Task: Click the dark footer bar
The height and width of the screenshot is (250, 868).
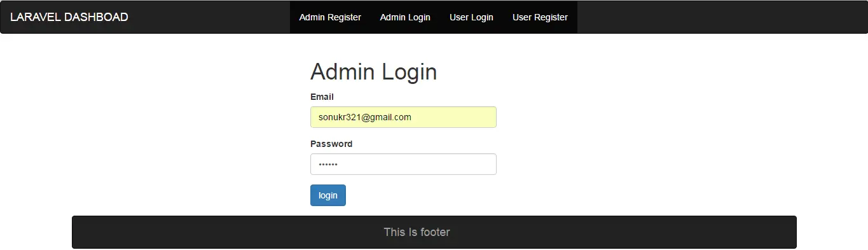Action: (434, 232)
